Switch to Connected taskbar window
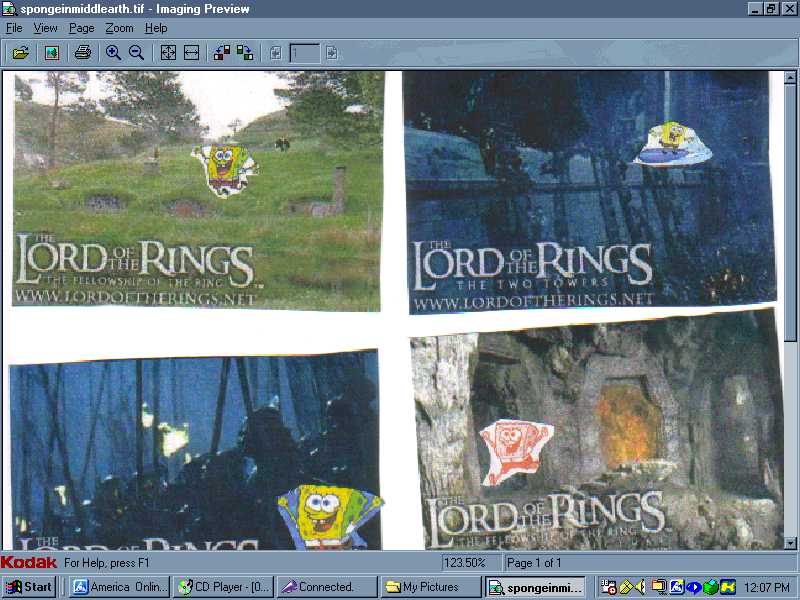The width and height of the screenshot is (800, 600). pos(327,587)
